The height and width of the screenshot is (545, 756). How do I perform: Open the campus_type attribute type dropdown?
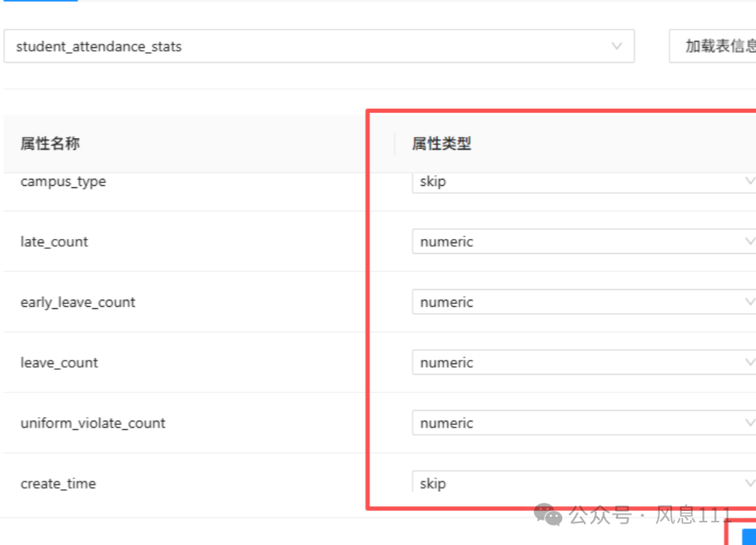point(584,182)
